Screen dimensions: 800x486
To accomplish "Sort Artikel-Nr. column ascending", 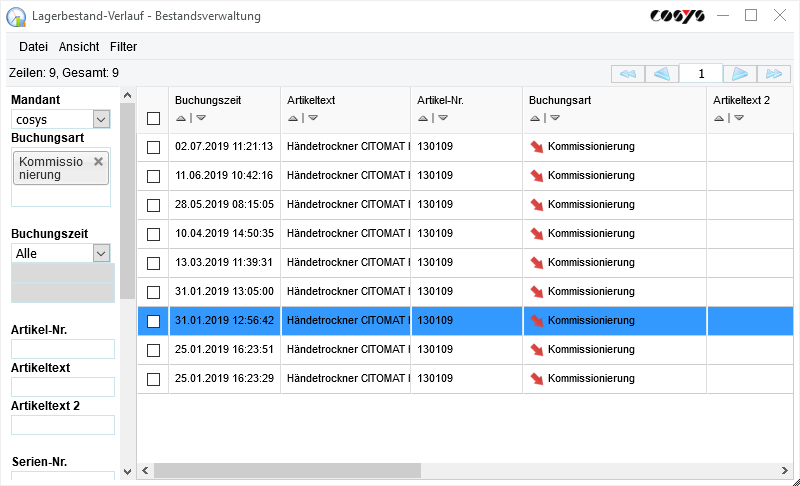I will click(x=422, y=118).
